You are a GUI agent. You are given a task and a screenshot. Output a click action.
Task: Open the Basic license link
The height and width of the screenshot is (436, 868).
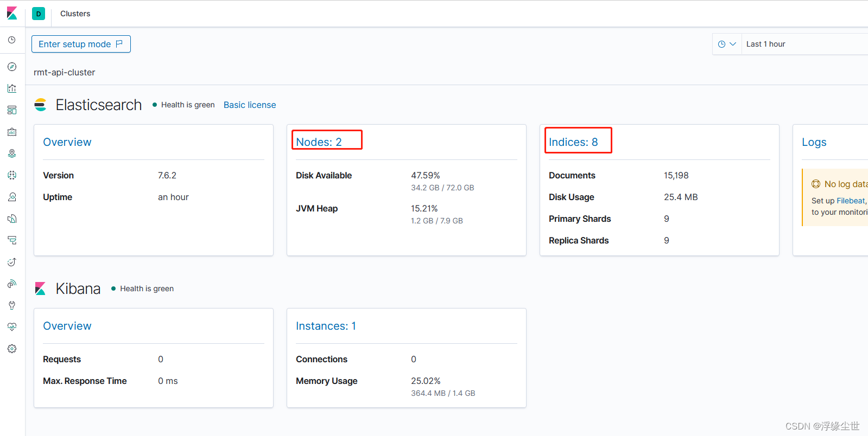[x=250, y=105]
